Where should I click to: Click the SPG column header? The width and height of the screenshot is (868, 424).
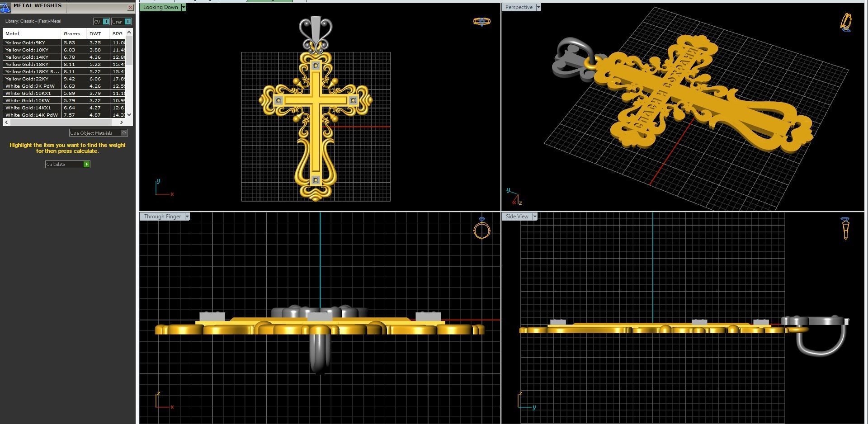pyautogui.click(x=118, y=33)
